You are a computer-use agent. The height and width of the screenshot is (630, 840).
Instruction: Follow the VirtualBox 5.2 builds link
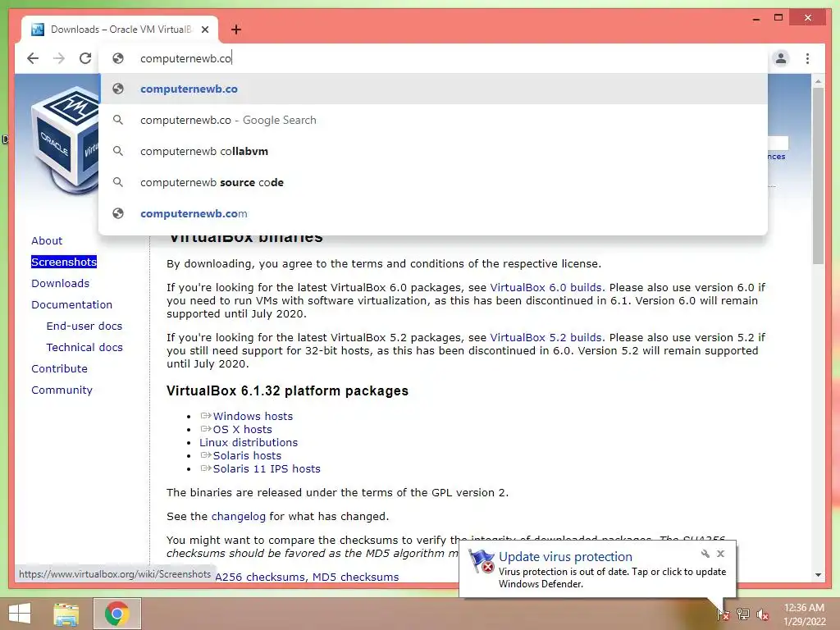pos(546,337)
